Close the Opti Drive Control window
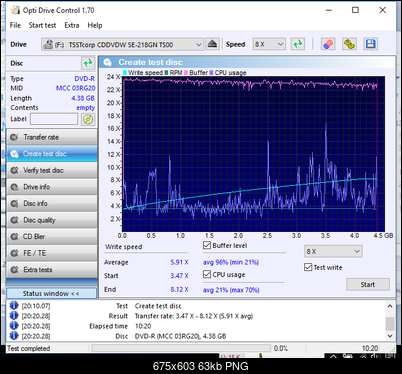This screenshot has height=374, width=402. coord(383,10)
